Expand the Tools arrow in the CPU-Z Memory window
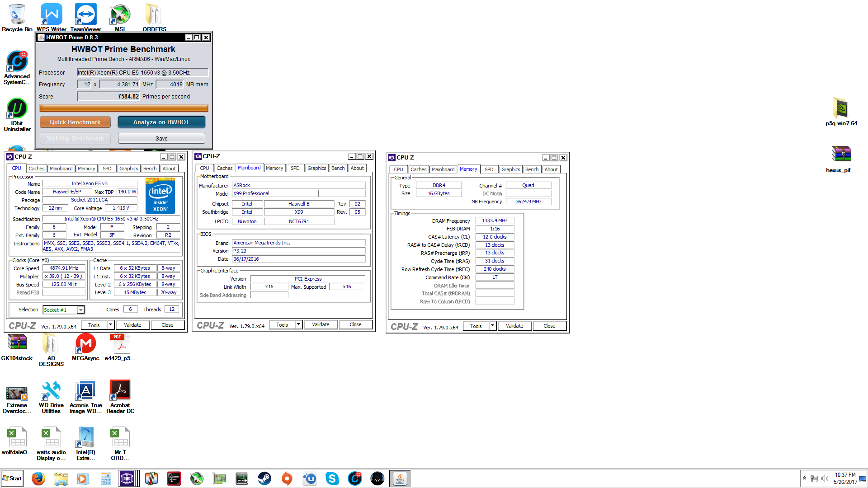 (x=492, y=326)
